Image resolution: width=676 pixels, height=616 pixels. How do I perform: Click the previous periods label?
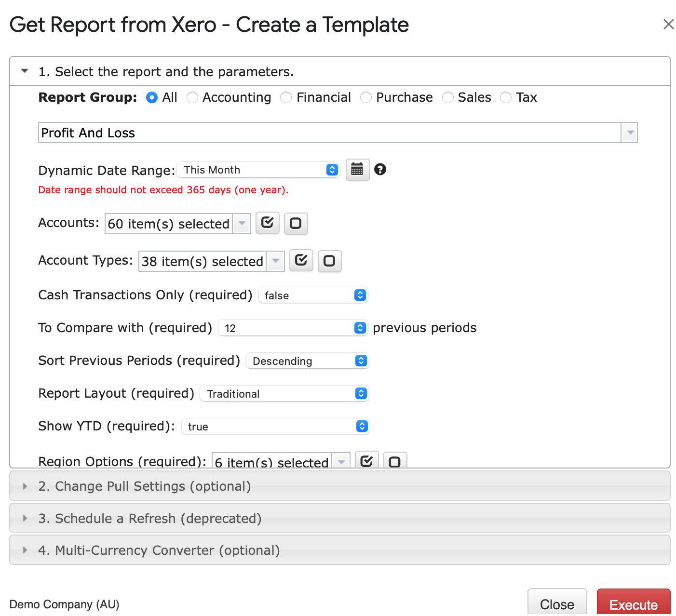(425, 328)
